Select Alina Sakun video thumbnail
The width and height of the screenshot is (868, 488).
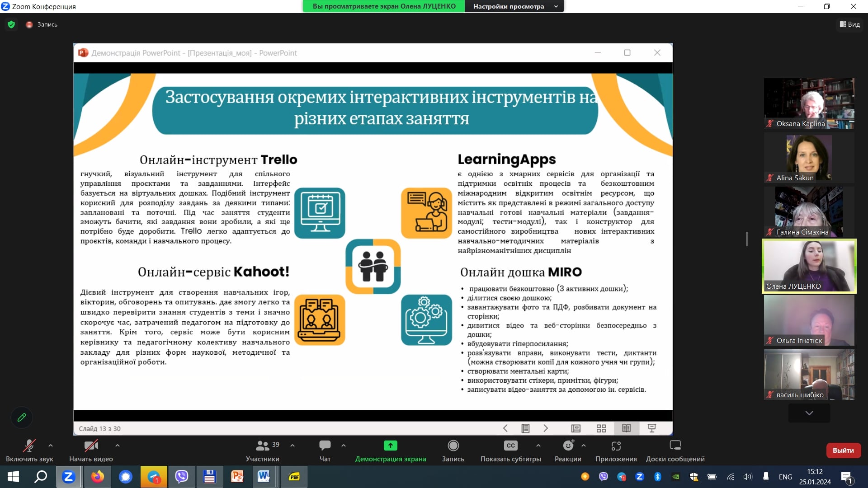[809, 158]
